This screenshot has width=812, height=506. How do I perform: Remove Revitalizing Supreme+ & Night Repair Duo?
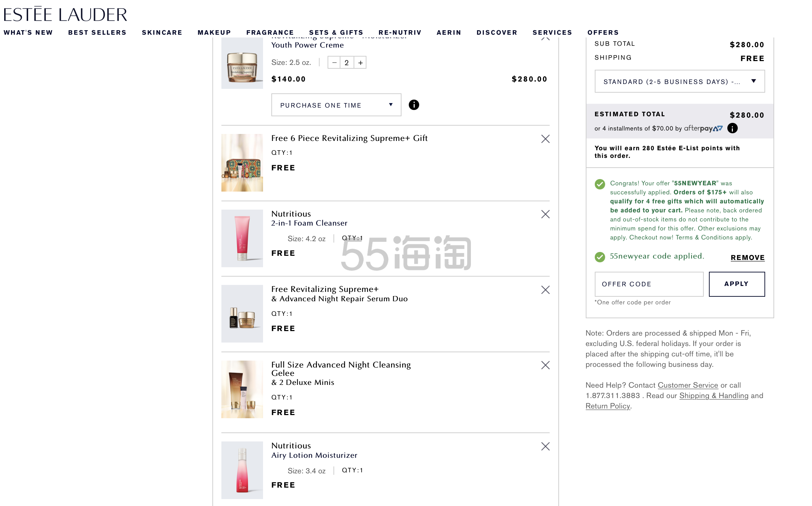[545, 290]
